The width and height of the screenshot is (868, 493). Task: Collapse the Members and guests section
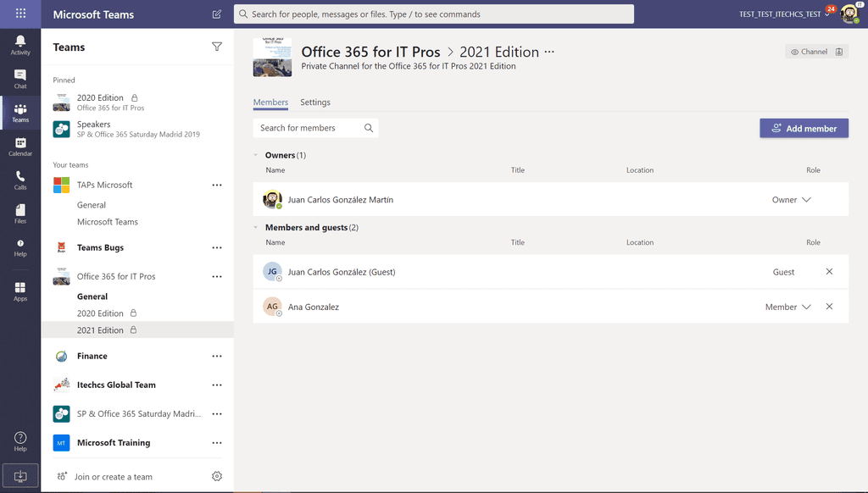257,228
